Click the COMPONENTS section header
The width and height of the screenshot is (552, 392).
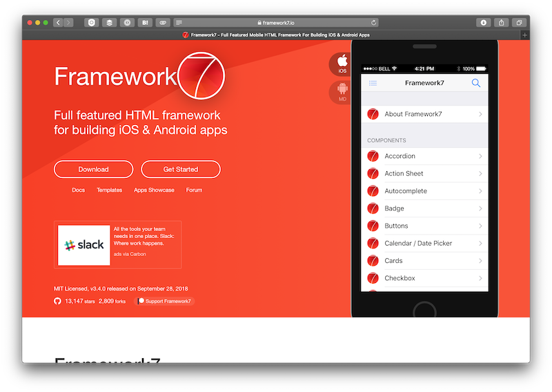click(386, 141)
